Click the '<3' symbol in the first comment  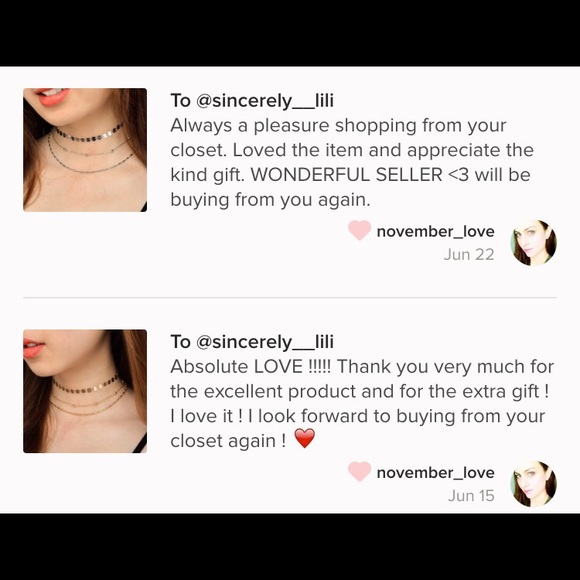(x=458, y=175)
